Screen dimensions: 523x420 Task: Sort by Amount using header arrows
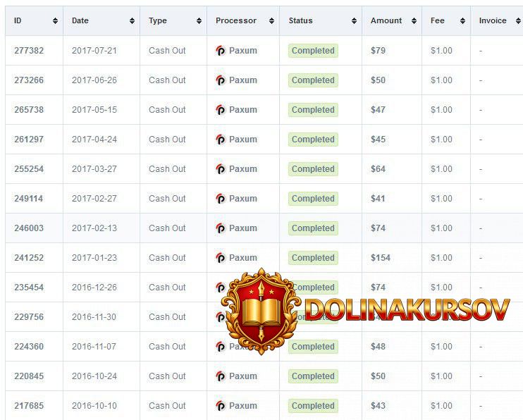click(x=414, y=21)
